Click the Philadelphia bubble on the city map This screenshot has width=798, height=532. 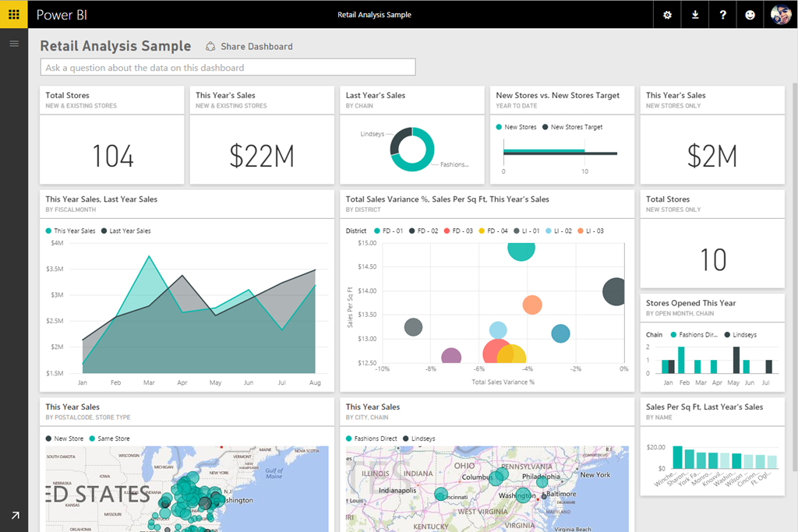(x=542, y=481)
